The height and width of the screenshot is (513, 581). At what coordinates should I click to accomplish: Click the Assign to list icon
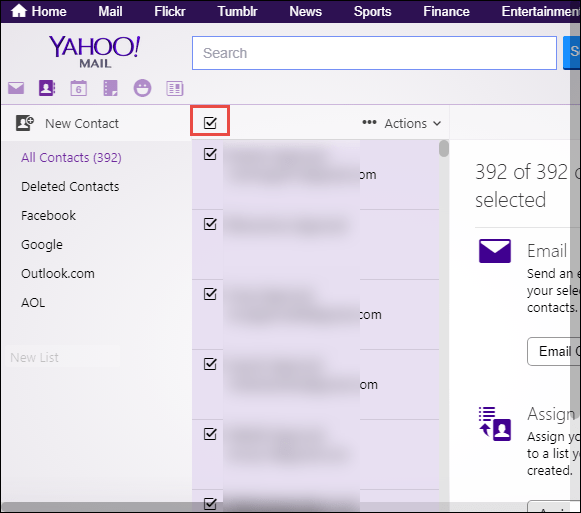click(x=495, y=424)
